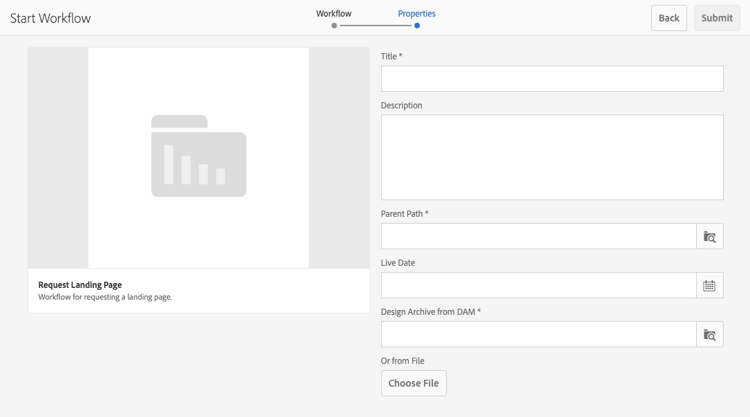Click the Properties step indicator dot
This screenshot has height=417, width=750.
tap(417, 25)
